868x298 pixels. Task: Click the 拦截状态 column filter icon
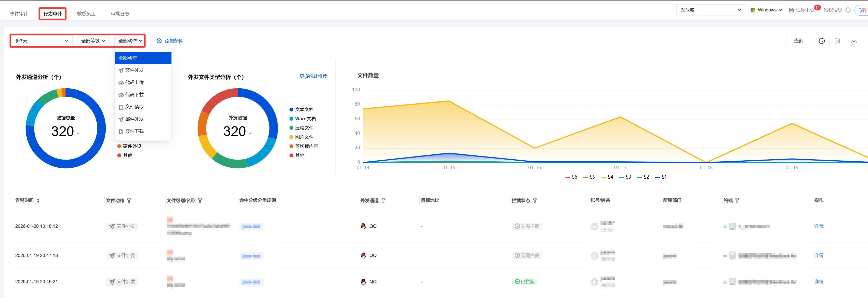coord(535,201)
